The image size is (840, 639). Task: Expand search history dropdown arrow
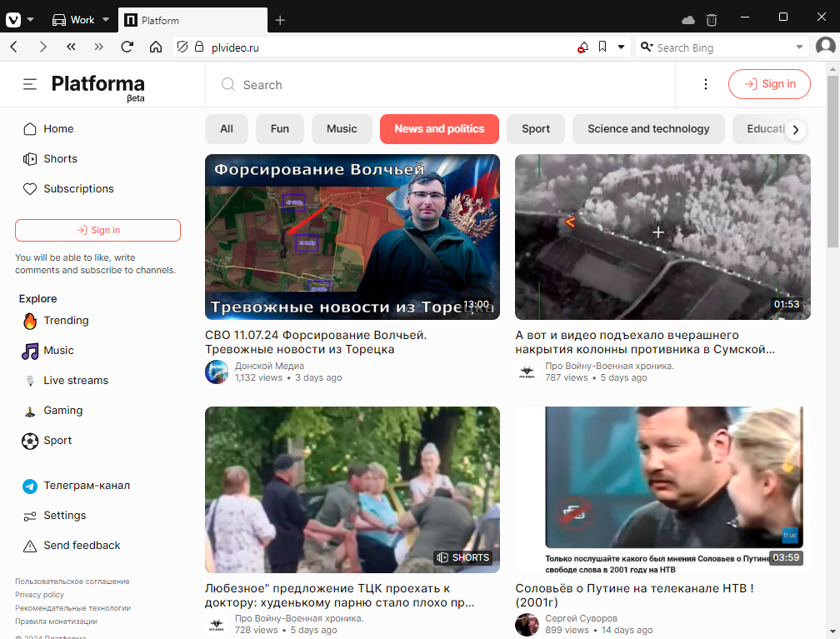[799, 47]
